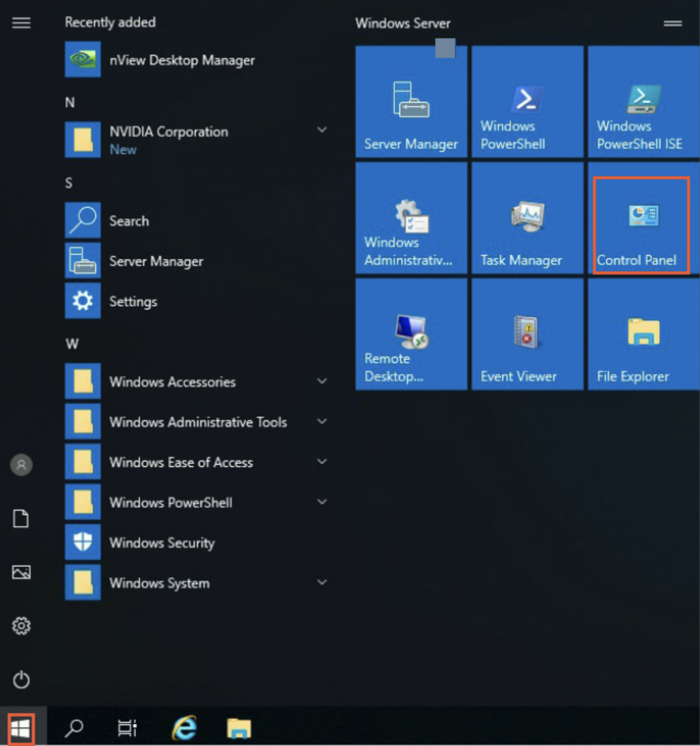Click the "NVIDIA Corporation" folder label
700x746 pixels.
click(x=169, y=132)
